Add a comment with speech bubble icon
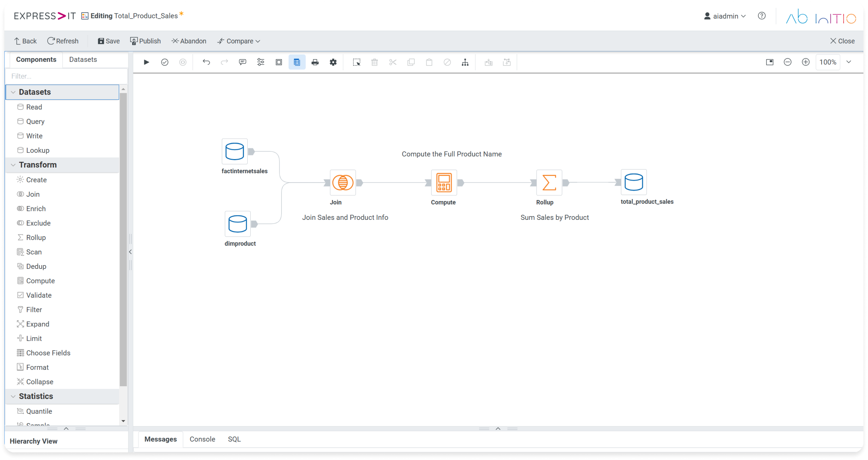Screen dimensions: 868x460 tap(242, 62)
